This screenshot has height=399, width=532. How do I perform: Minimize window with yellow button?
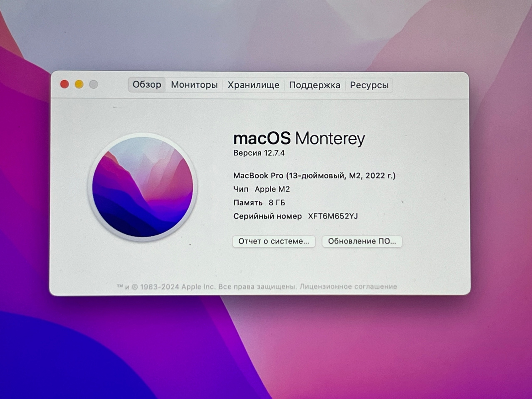pos(79,84)
